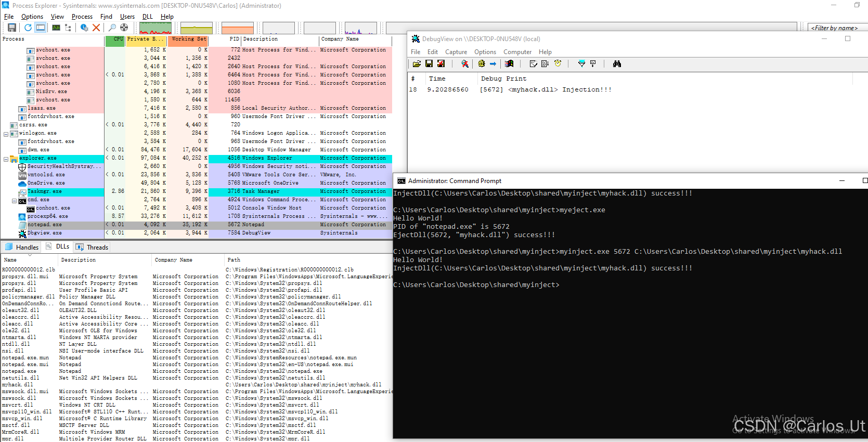Select the Taskmgr.exe process row

tap(196, 191)
